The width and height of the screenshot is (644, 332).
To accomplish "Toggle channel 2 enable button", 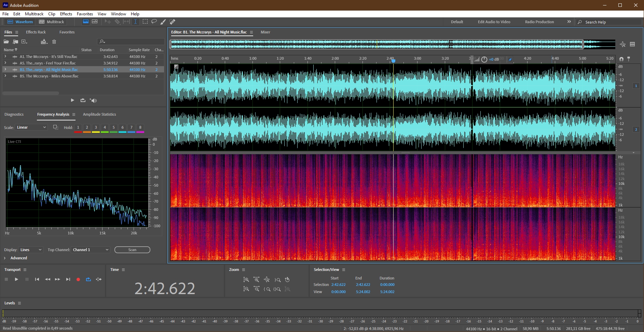I will (636, 129).
